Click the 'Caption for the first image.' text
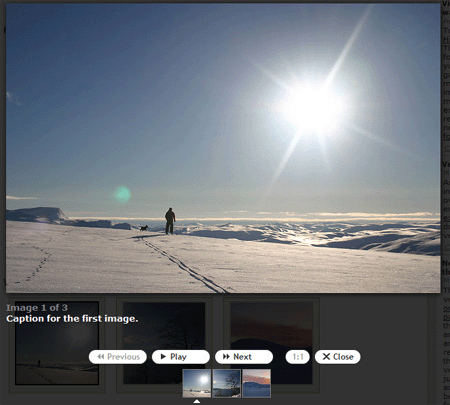This screenshot has height=405, width=450. [72, 319]
